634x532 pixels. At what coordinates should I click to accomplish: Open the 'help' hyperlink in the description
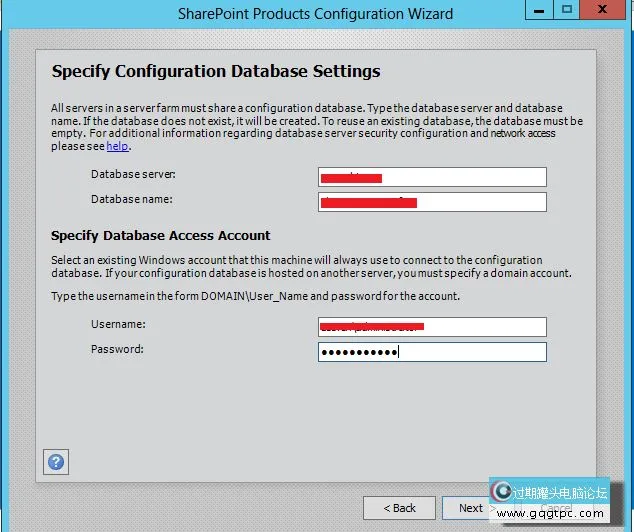118,146
